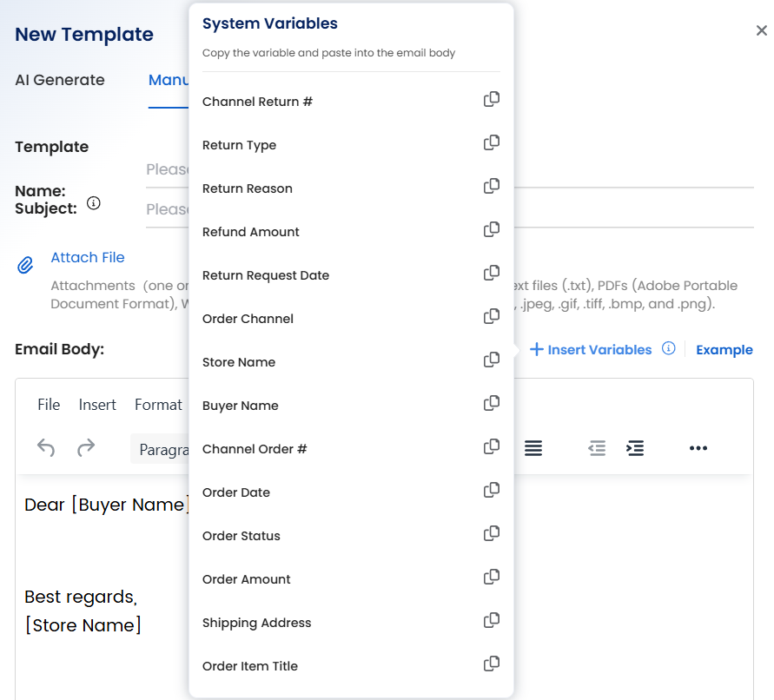This screenshot has width=774, height=700.
Task: Click the Insert Variables link
Action: [x=591, y=350]
